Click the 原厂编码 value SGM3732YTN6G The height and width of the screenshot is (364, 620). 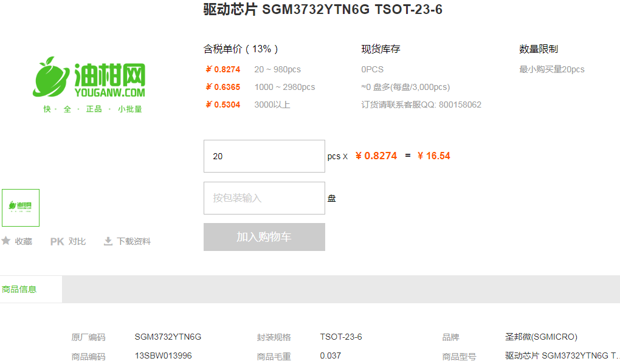(168, 337)
